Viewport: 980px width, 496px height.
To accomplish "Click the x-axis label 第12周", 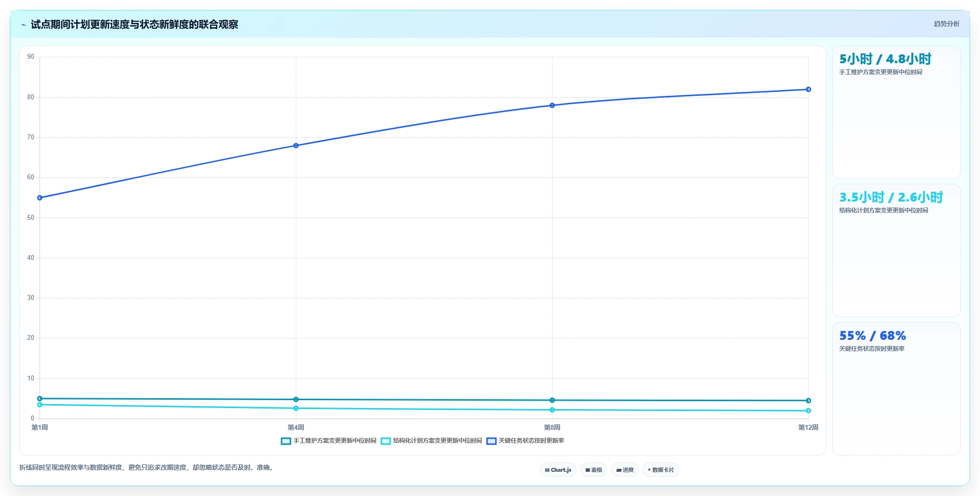I will click(x=808, y=427).
